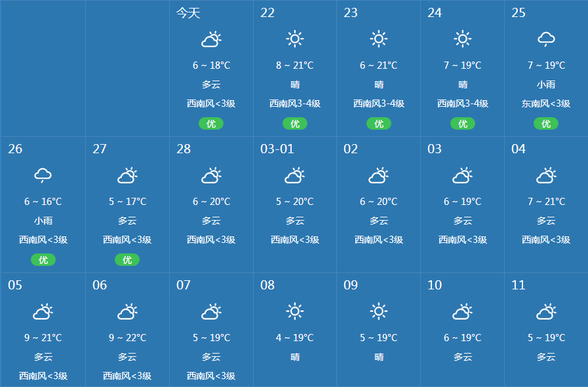The height and width of the screenshot is (387, 588).
Task: Click the 9 ~ 22°C temperature for day 06
Action: point(127,338)
